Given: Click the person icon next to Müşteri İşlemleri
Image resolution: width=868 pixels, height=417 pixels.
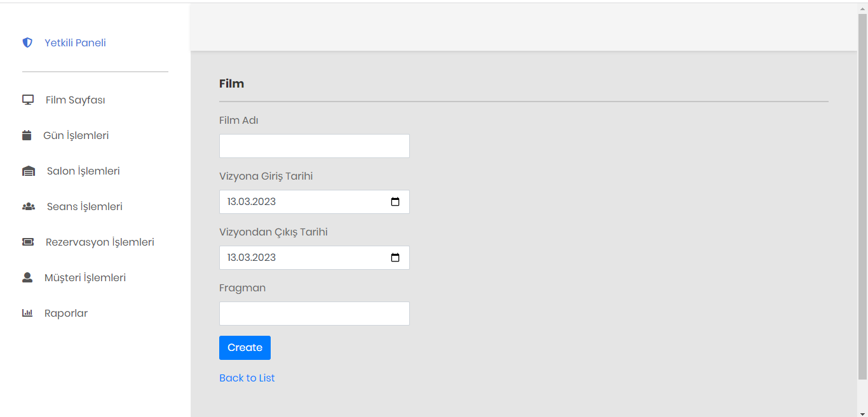Looking at the screenshot, I should [27, 277].
